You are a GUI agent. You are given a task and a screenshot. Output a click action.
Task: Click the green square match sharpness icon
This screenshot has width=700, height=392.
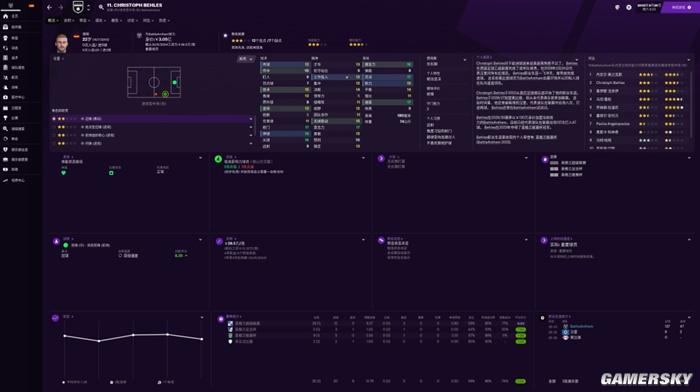111,173
